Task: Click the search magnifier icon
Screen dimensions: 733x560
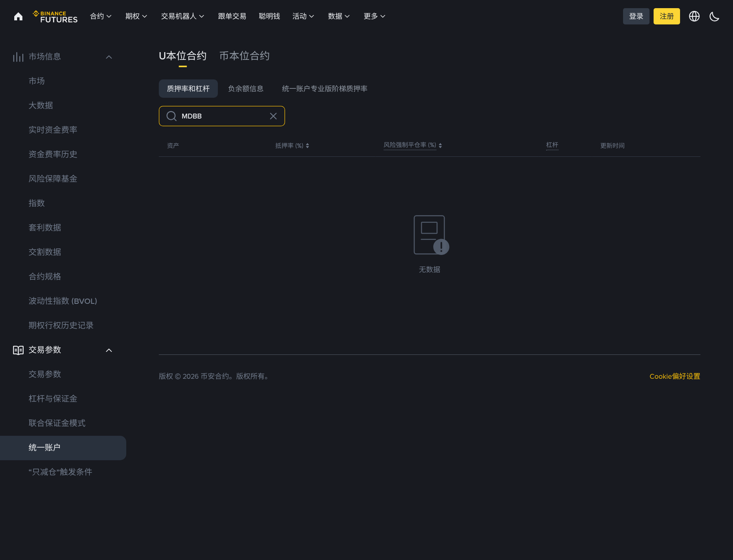Action: click(171, 116)
